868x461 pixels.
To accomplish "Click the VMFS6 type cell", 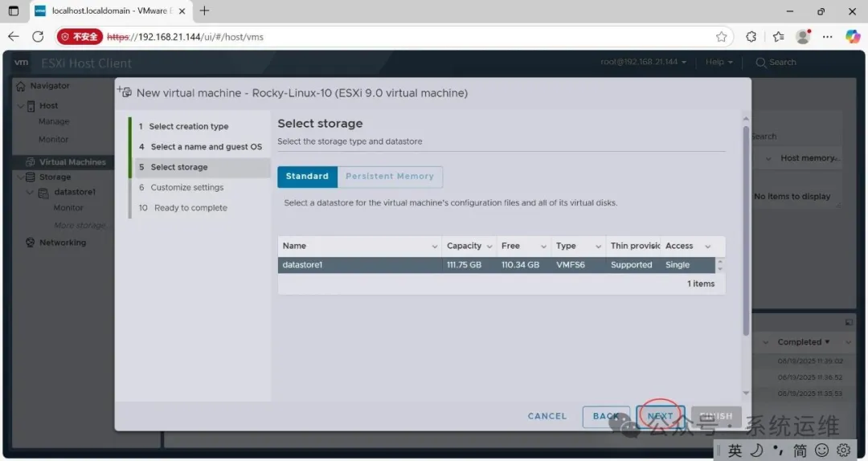I will 570,264.
